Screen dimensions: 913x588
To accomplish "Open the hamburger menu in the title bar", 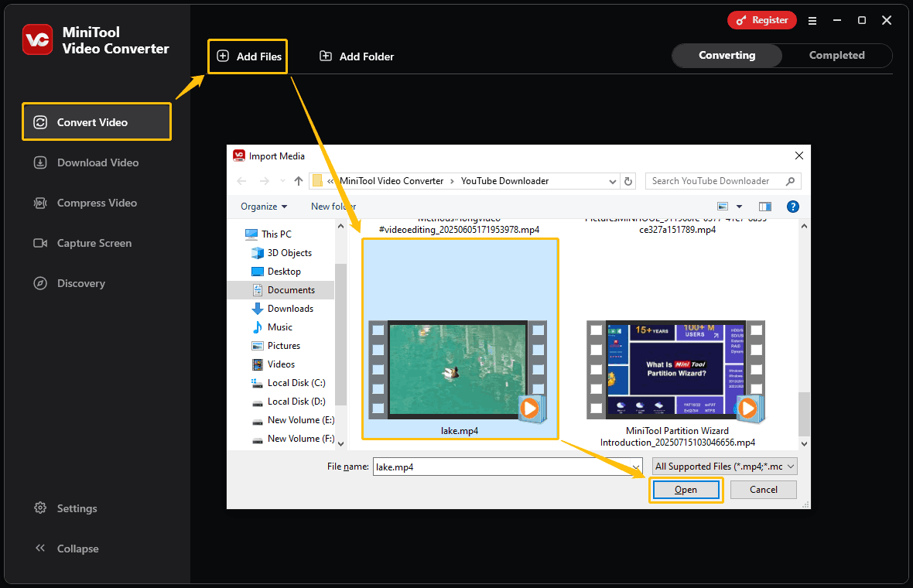I will pos(812,20).
